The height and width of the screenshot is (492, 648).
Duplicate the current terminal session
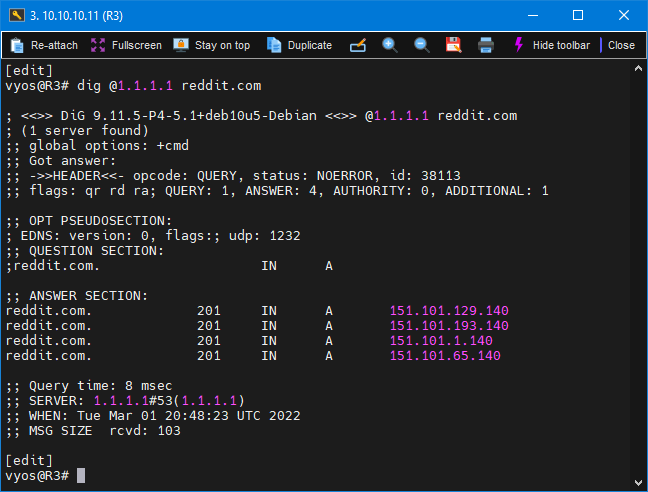point(299,45)
